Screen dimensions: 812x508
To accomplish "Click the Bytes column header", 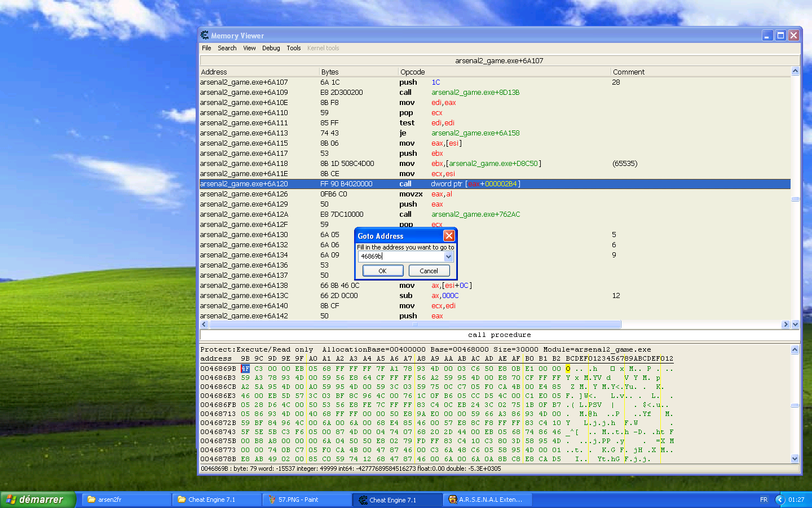I will 359,72.
